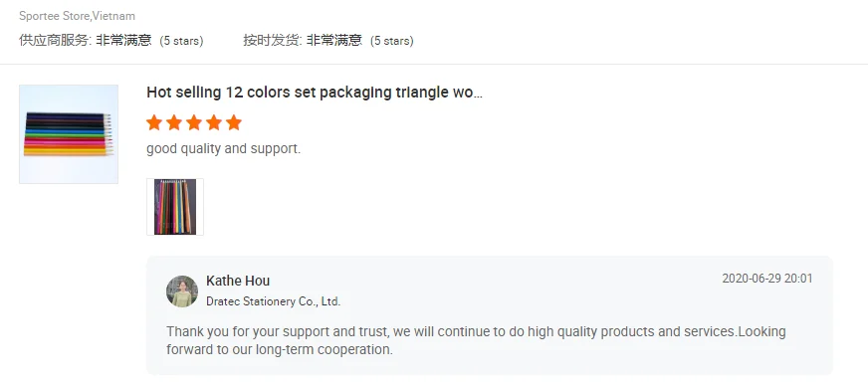
Task: Click the Sportee Store,Vietnam reviewer name
Action: (x=77, y=16)
